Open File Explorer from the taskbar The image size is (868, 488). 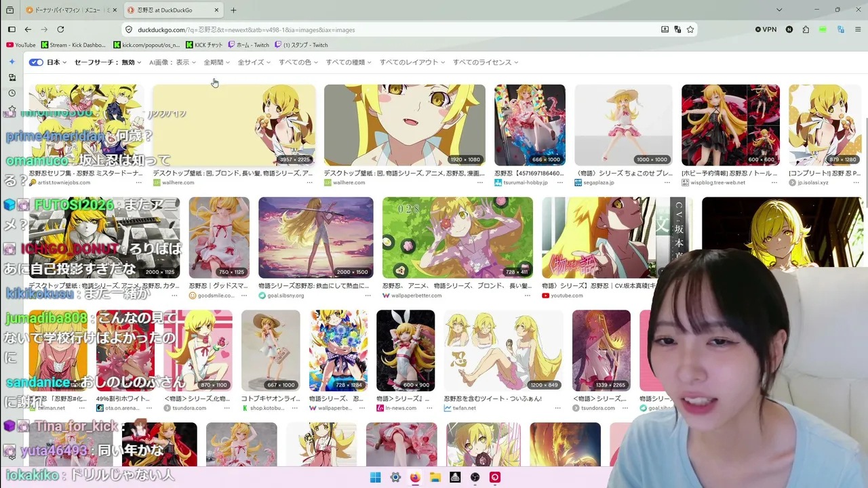(435, 477)
